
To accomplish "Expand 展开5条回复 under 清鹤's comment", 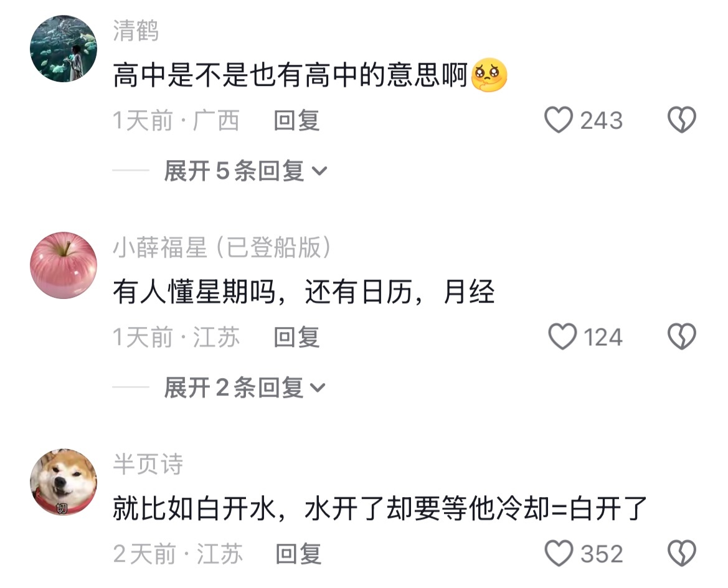I will (x=245, y=171).
